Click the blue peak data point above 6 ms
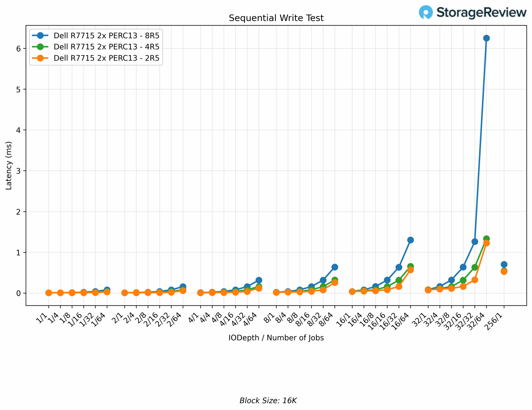 pyautogui.click(x=486, y=38)
